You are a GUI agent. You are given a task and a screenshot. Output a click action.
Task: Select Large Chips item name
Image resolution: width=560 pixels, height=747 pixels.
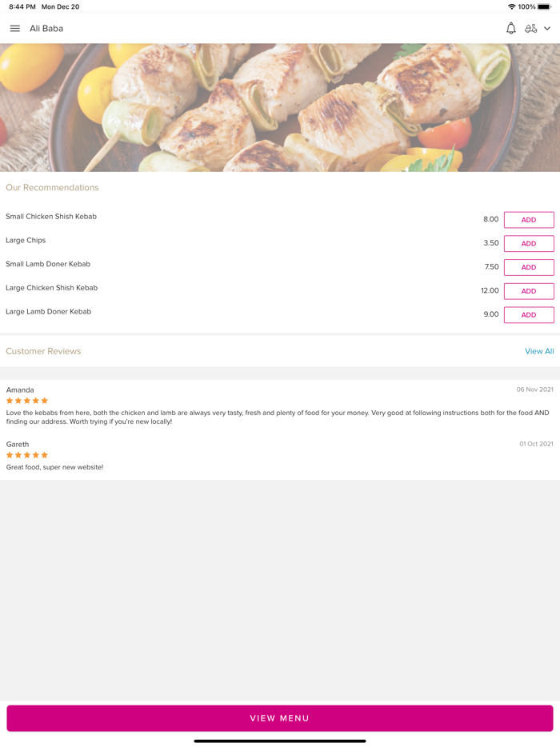point(26,241)
